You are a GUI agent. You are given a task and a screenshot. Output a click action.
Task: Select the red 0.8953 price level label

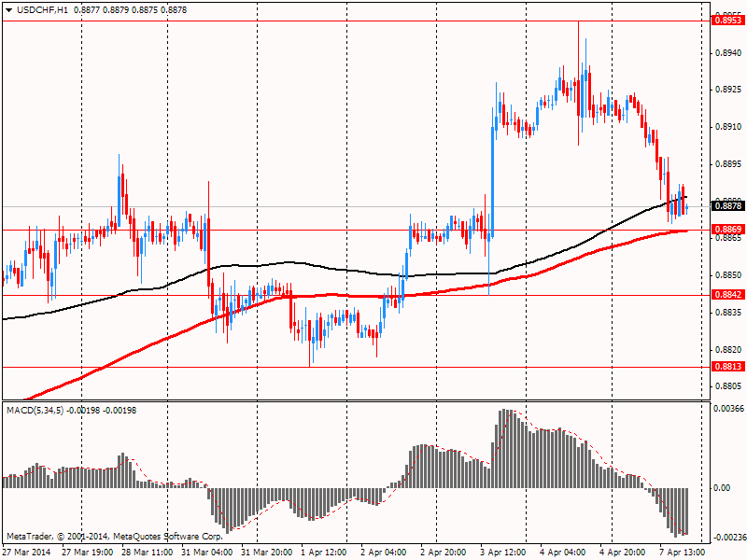[727, 21]
